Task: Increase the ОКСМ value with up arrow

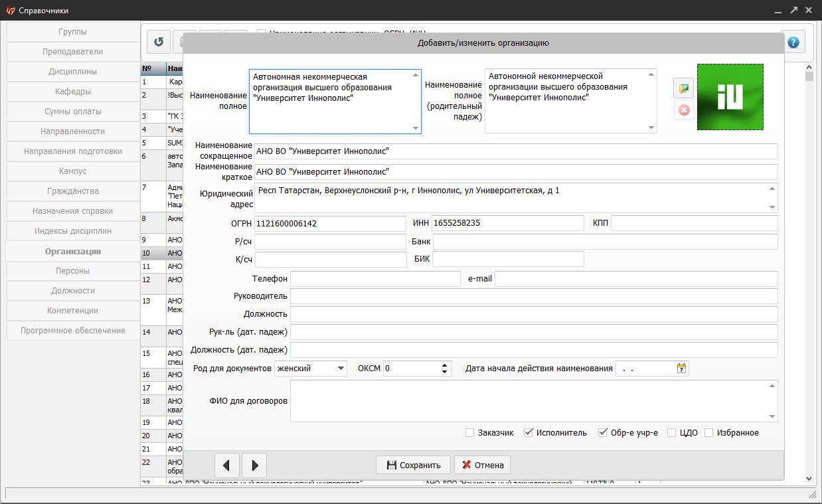Action: pyautogui.click(x=445, y=365)
